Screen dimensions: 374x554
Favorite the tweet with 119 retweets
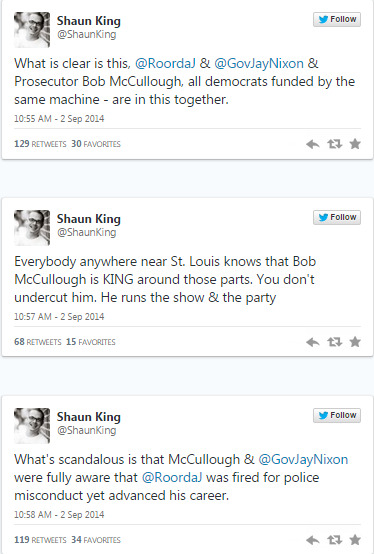[x=355, y=540]
